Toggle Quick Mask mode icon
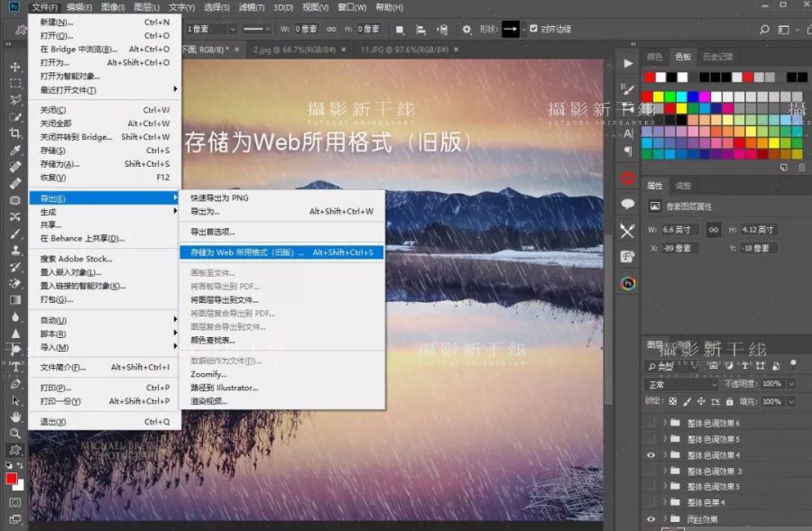812x531 pixels. (x=15, y=502)
